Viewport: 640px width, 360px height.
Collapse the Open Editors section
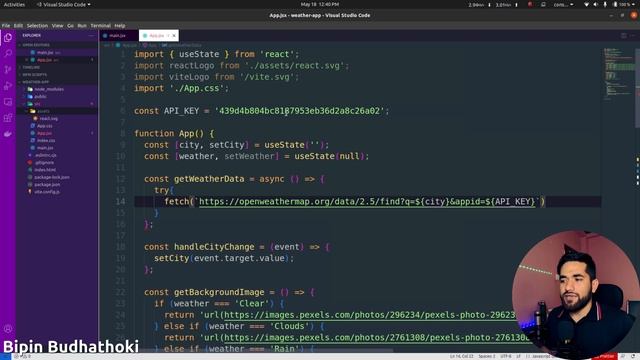(56, 45)
